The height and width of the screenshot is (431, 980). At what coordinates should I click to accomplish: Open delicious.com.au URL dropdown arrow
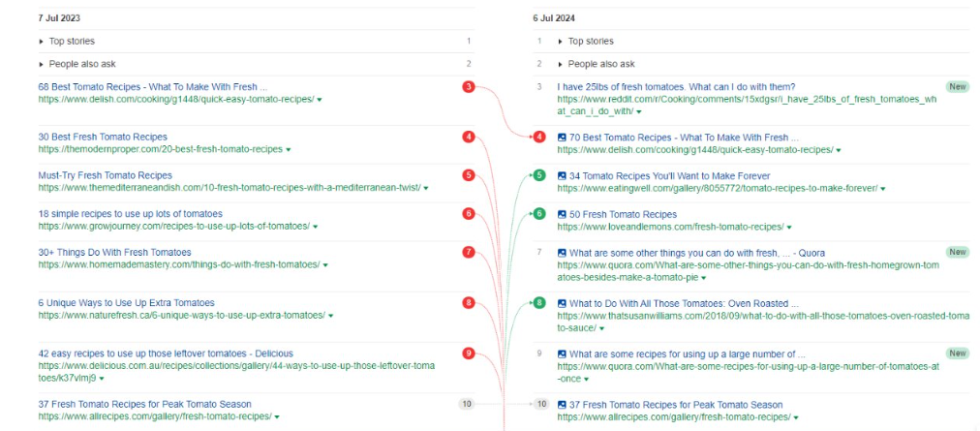[x=102, y=379]
